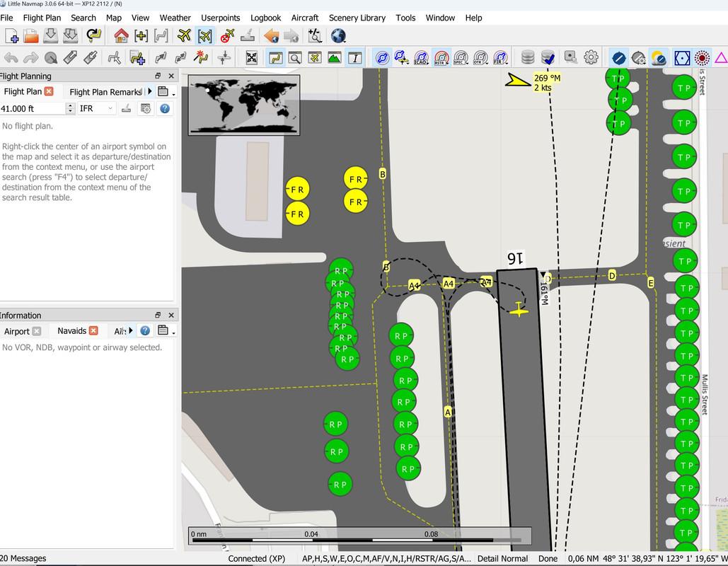Toggle the airspaces display button

tap(382, 57)
